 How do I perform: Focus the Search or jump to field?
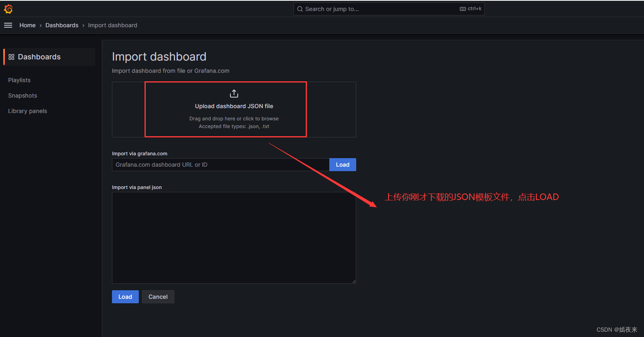pos(389,9)
